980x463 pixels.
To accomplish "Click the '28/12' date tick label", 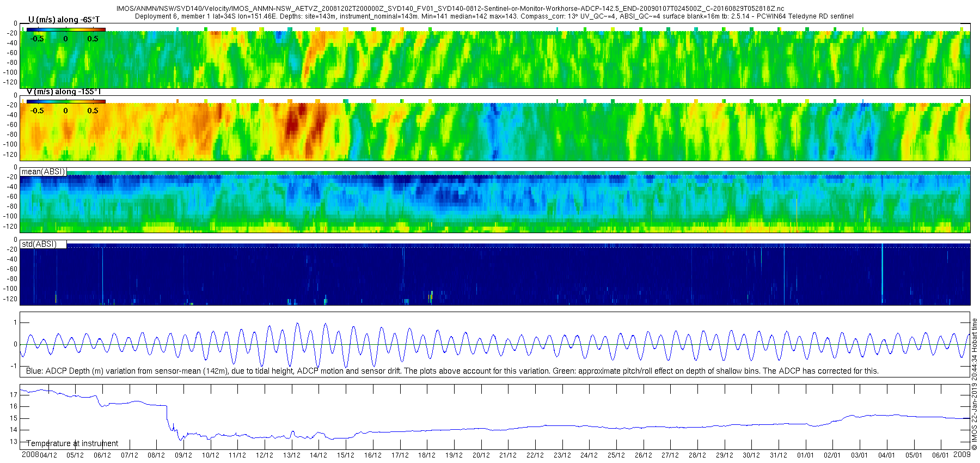I will pyautogui.click(x=697, y=455).
